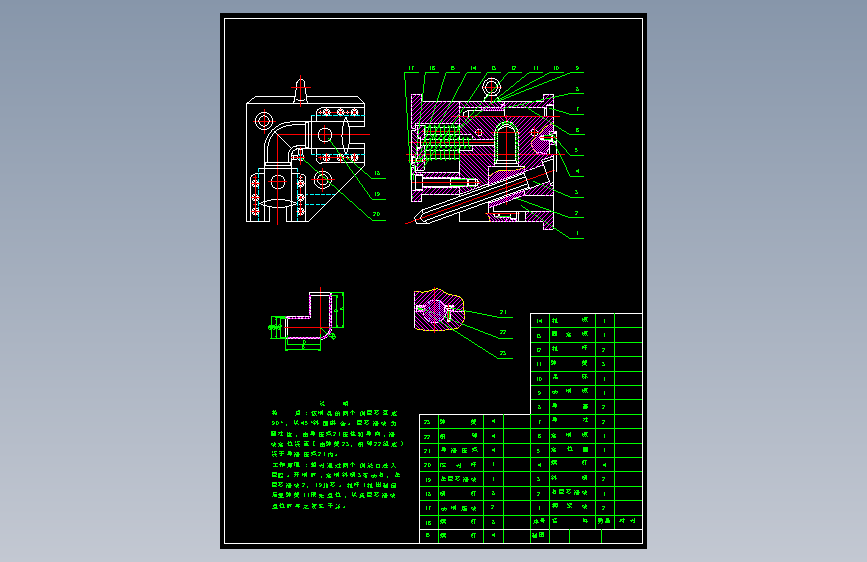Click the parts list header row
Screen dimensions: 867x562
pos(586,522)
